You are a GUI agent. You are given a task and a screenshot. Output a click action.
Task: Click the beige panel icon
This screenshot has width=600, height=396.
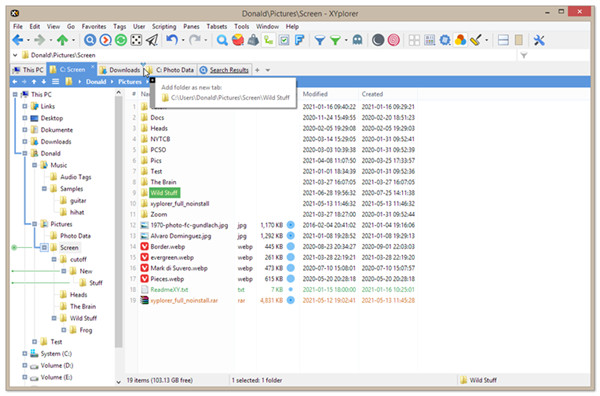pos(519,40)
